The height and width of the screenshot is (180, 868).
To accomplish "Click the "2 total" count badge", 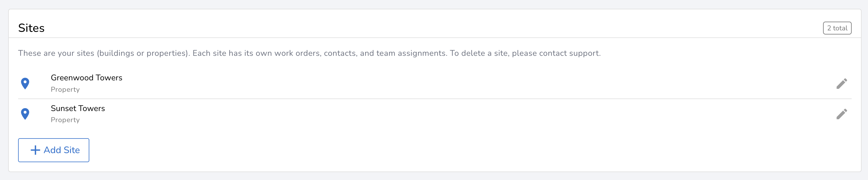I will pyautogui.click(x=837, y=28).
